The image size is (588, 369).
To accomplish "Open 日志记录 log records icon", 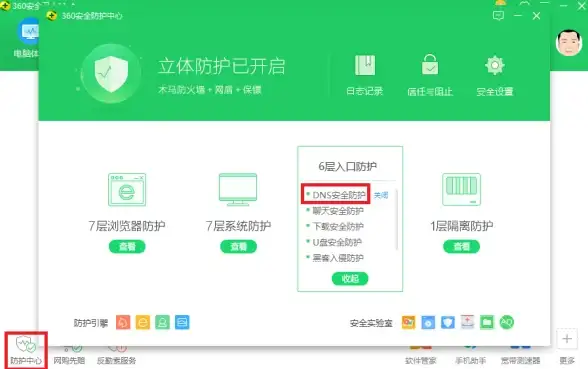I will (364, 66).
